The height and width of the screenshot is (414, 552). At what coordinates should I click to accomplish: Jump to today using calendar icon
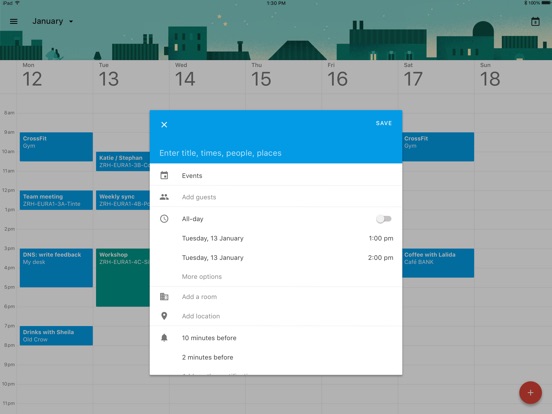[x=535, y=21]
